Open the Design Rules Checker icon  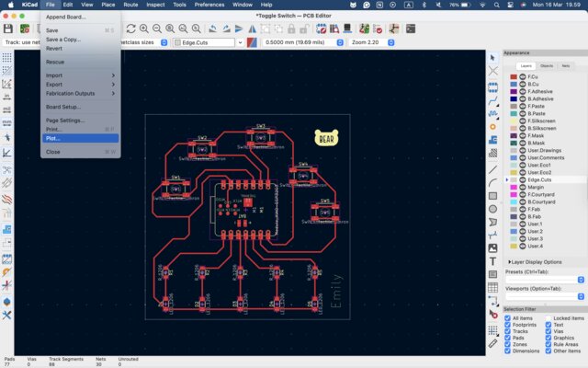pos(378,29)
